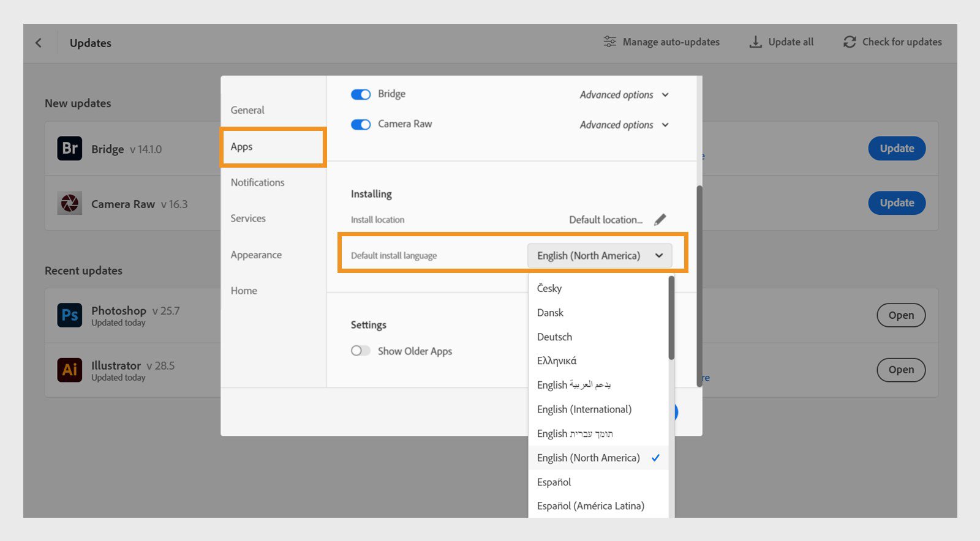
Task: Choose Deutsch as install language
Action: [598, 337]
